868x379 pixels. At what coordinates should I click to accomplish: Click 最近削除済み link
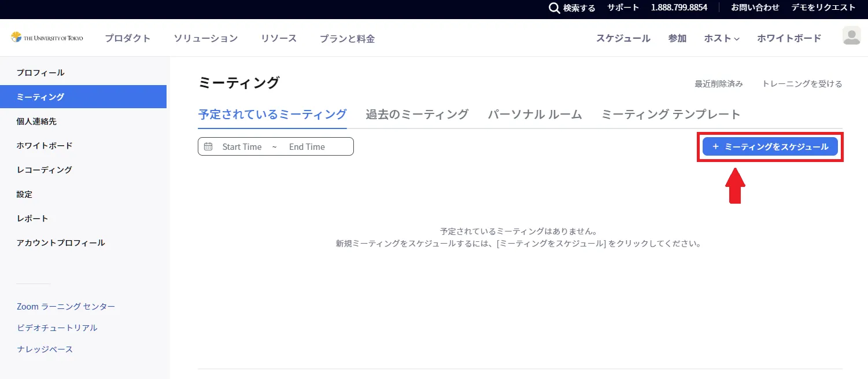pos(718,84)
